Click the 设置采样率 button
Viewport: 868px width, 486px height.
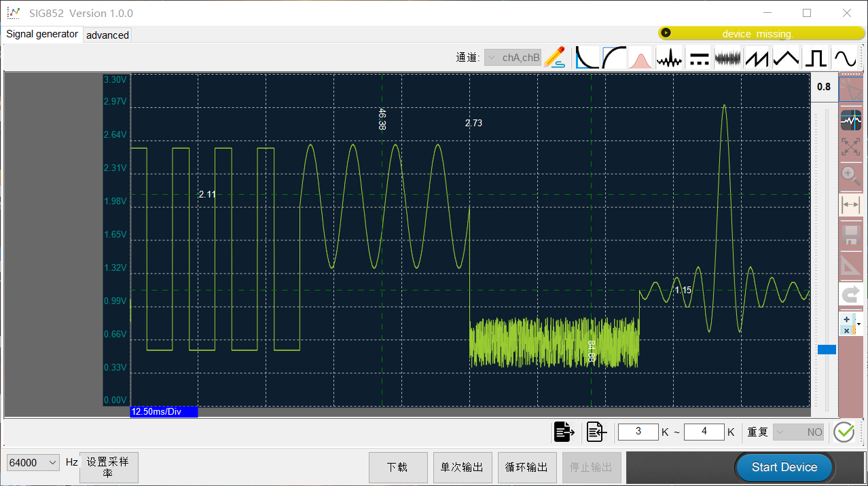click(x=109, y=468)
